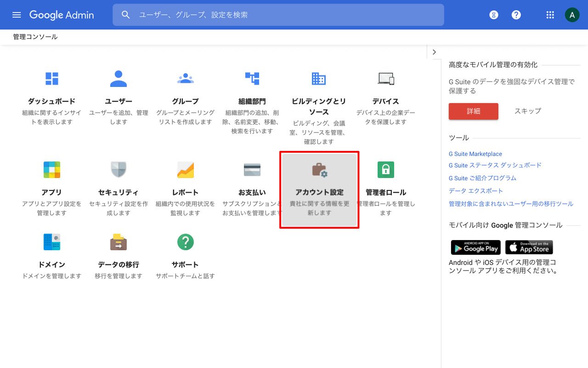Open G Suite ご紹介プログラム link

482,178
